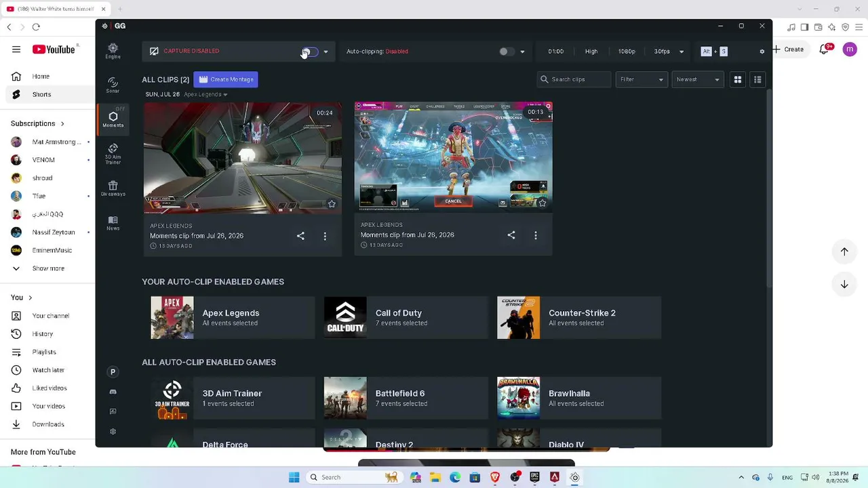Enable the capture toggle switch
The height and width of the screenshot is (488, 868).
point(311,52)
